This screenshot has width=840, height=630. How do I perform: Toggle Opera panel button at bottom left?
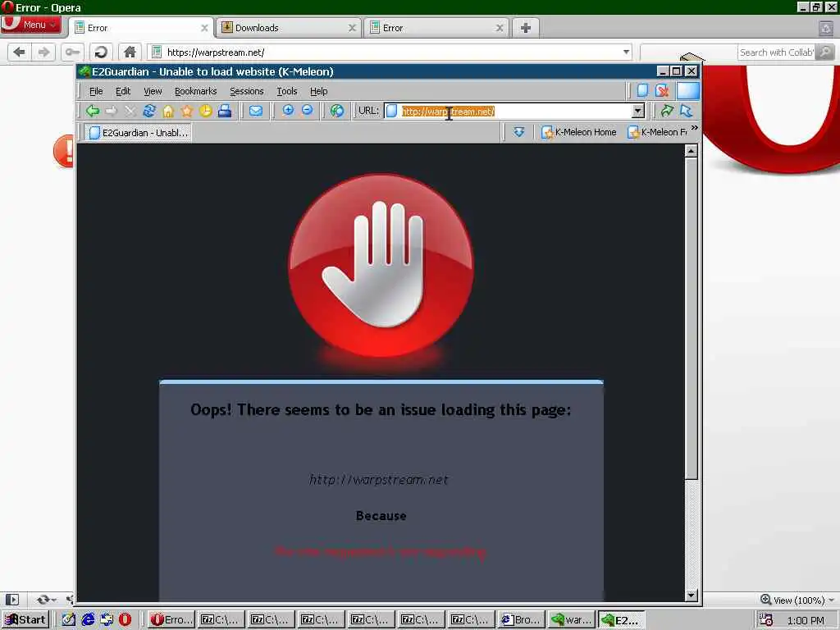[x=11, y=600]
